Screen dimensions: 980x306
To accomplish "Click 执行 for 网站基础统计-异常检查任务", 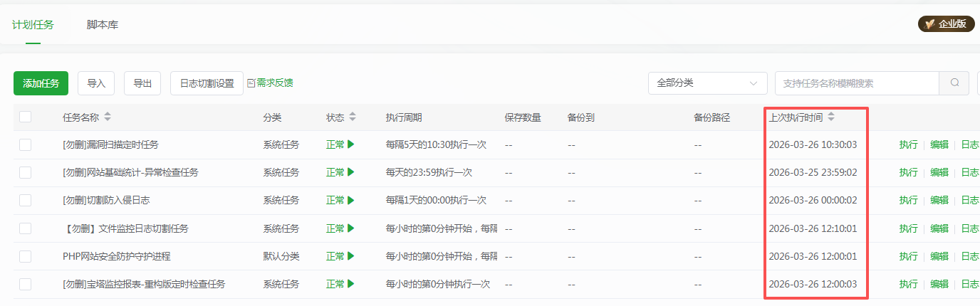I will 908,172.
